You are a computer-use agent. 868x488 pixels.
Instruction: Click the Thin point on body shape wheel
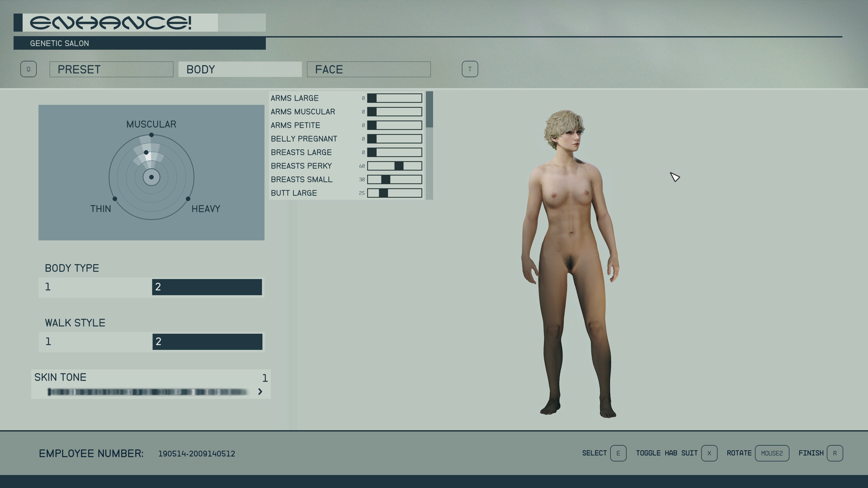pos(115,199)
